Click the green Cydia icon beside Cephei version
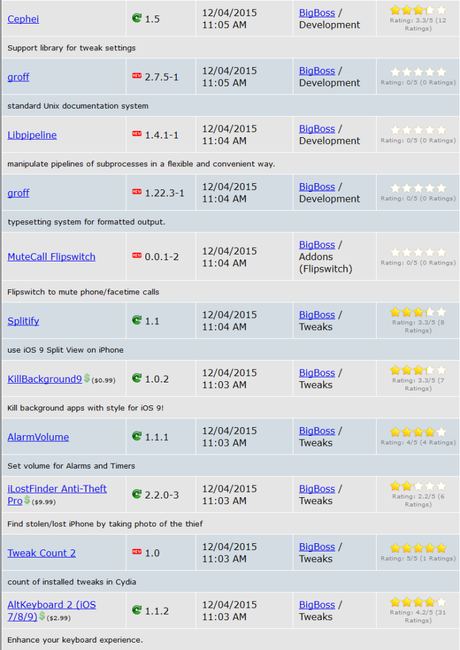Screen dimensions: 460x650 pyautogui.click(x=137, y=18)
